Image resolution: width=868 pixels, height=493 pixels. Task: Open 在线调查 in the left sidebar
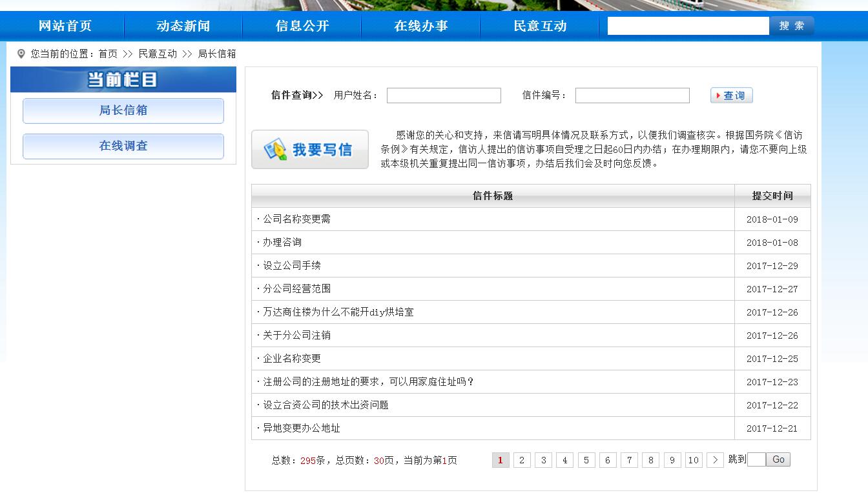click(123, 146)
